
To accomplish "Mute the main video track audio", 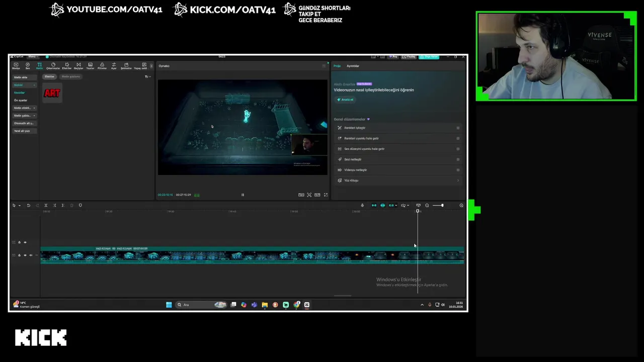I will point(31,255).
